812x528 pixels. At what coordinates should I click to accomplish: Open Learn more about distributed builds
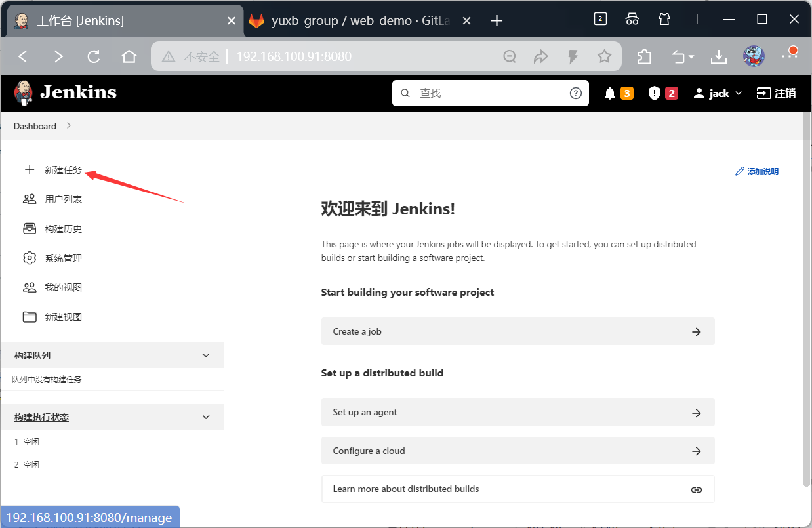518,489
